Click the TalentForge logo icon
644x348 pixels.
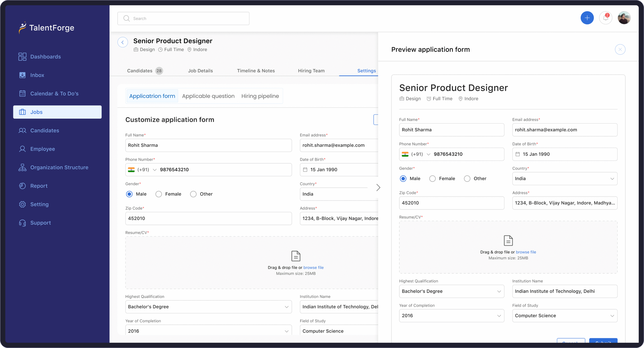22,27
